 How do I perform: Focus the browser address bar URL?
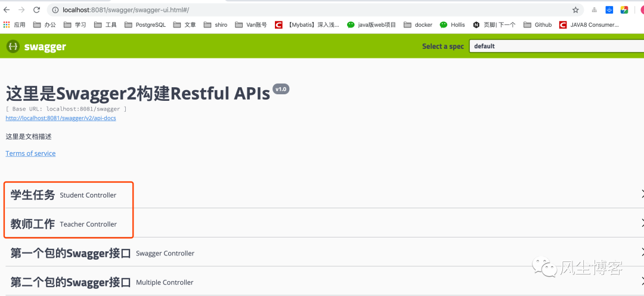click(x=126, y=10)
